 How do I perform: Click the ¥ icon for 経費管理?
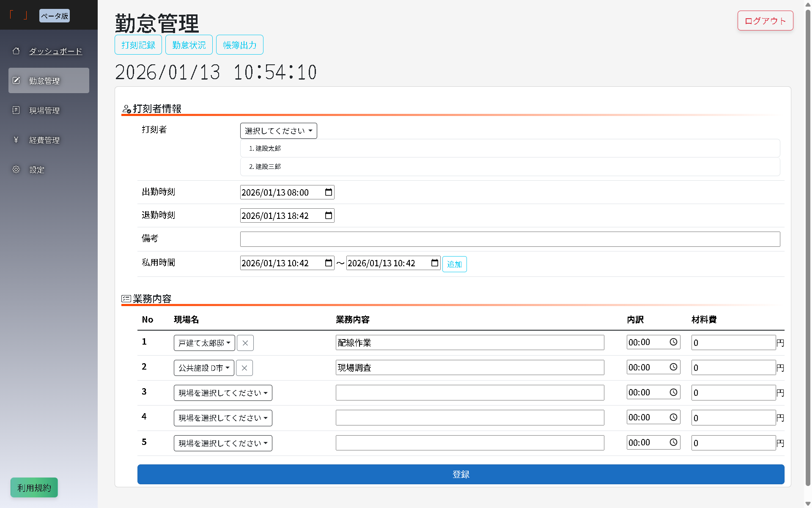point(16,140)
